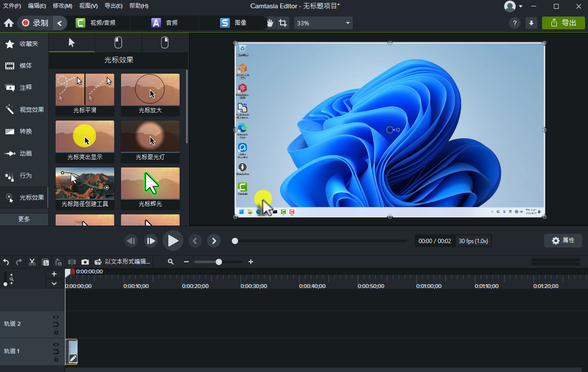588x372 pixels.
Task: Open the help question mark icon
Action: [x=514, y=23]
